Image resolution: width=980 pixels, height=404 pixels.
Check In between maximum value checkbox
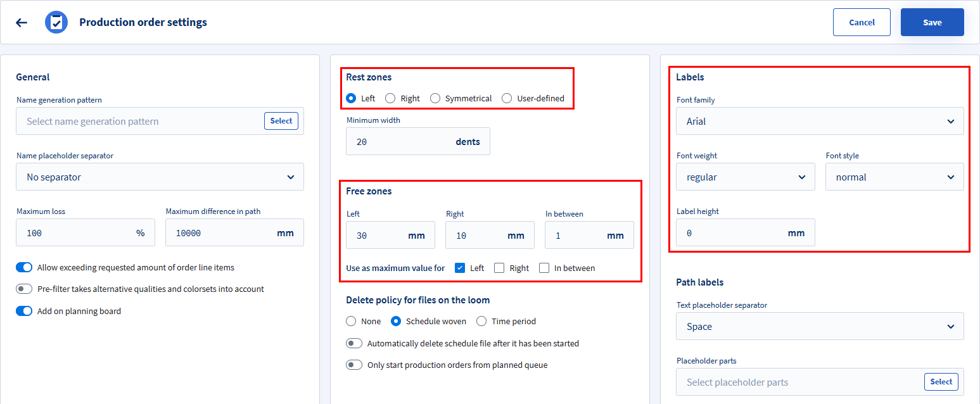pyautogui.click(x=544, y=268)
